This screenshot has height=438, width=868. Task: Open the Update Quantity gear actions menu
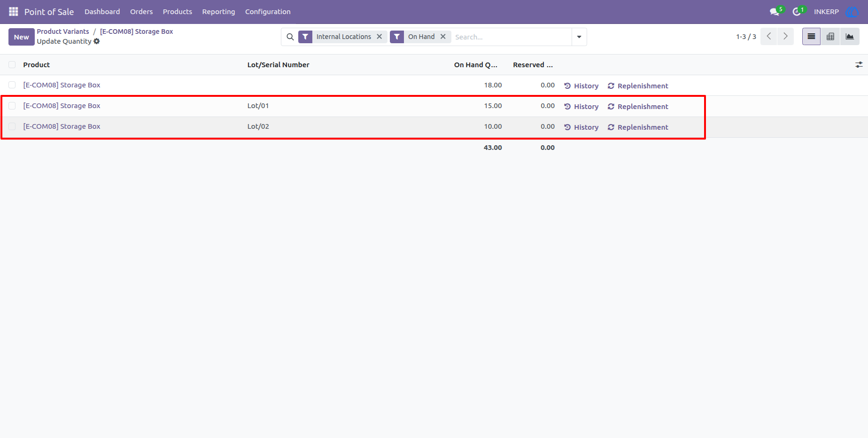(97, 41)
